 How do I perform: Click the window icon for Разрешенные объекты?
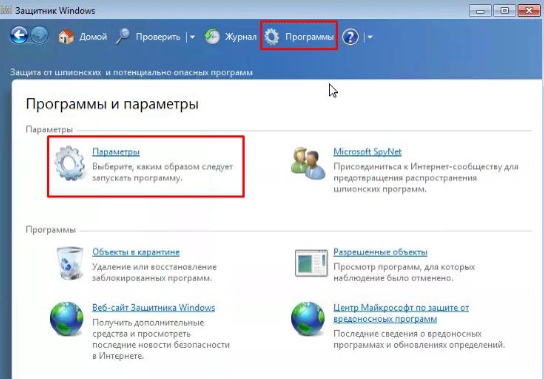tap(311, 263)
